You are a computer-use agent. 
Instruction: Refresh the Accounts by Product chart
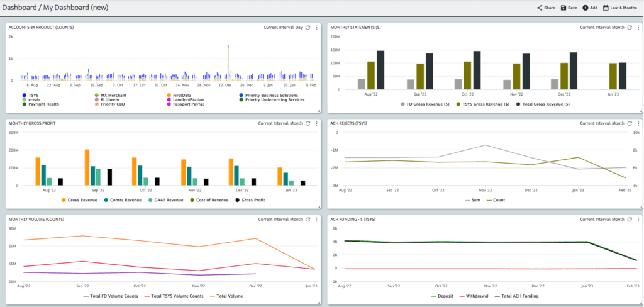point(308,28)
